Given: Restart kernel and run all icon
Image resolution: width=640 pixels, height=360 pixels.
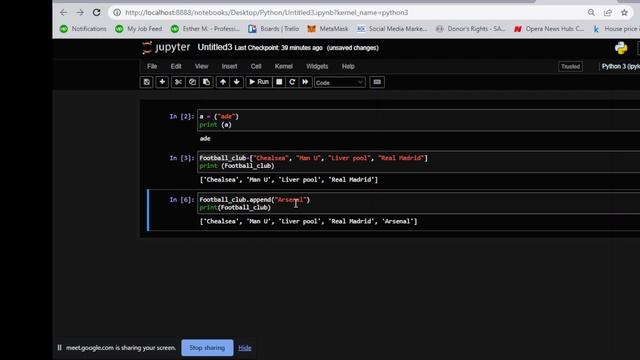Looking at the screenshot, I should tap(305, 82).
